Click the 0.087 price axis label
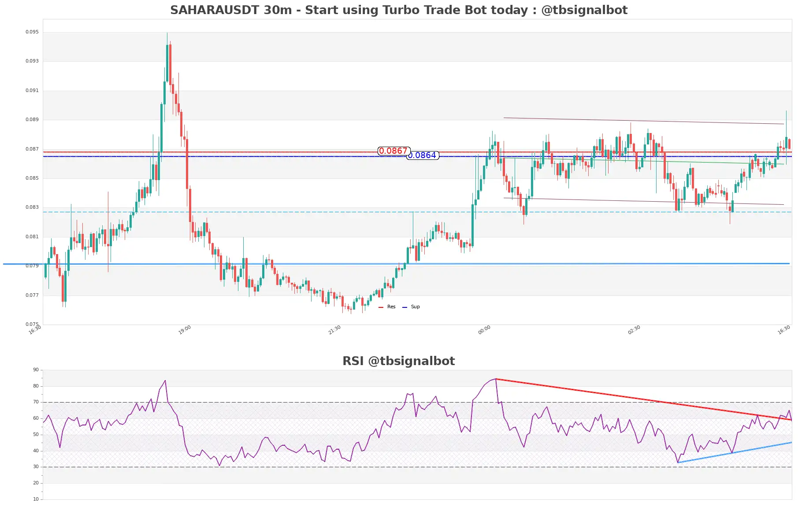This screenshot has height=532, width=798. [x=32, y=149]
